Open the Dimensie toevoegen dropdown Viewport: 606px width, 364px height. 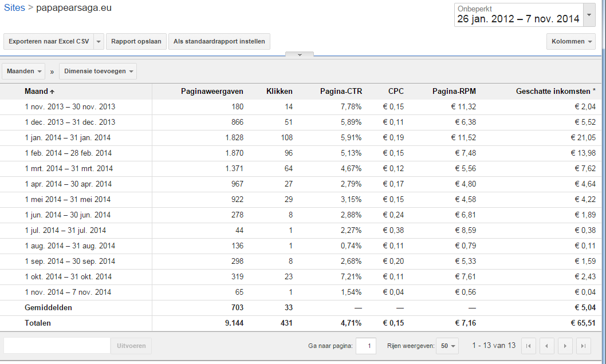coord(98,72)
